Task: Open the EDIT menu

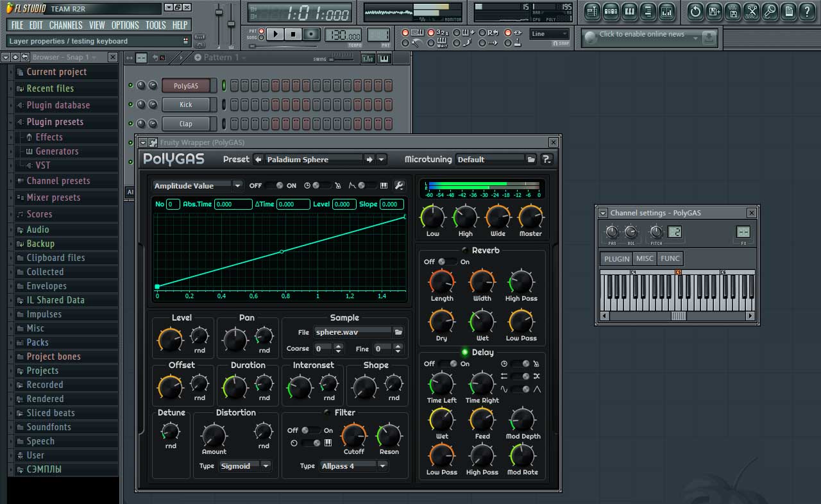Action: pos(36,25)
